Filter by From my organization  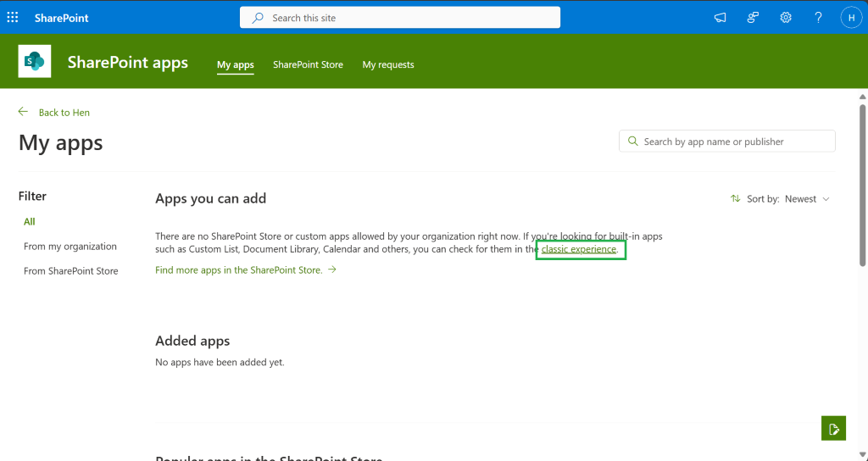pyautogui.click(x=70, y=247)
